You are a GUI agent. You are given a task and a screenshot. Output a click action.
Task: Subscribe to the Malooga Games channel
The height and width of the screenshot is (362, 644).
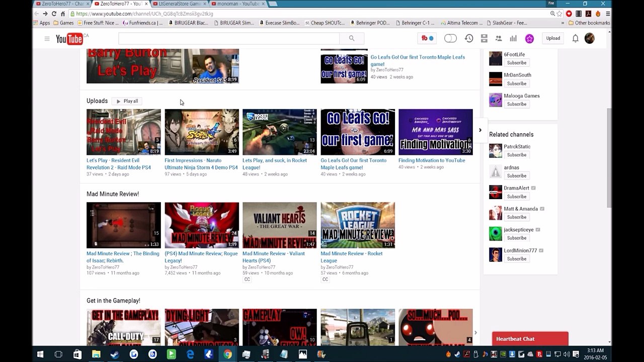[517, 104]
